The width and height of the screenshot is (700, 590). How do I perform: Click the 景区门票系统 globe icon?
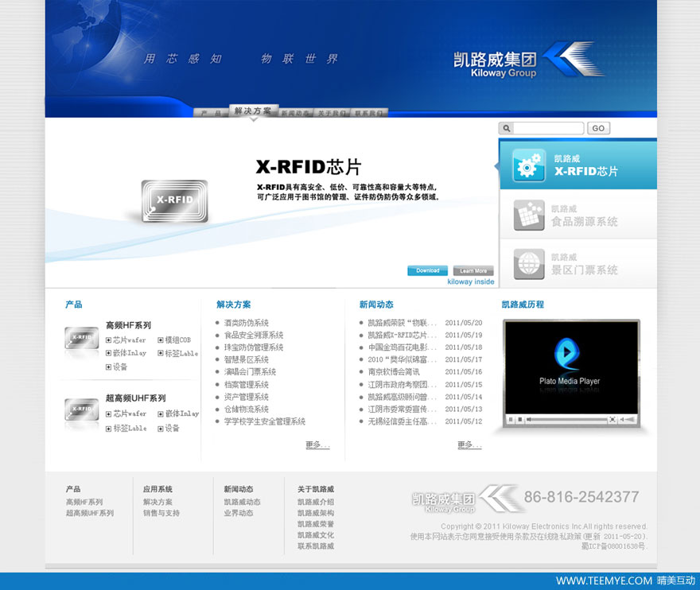click(529, 264)
